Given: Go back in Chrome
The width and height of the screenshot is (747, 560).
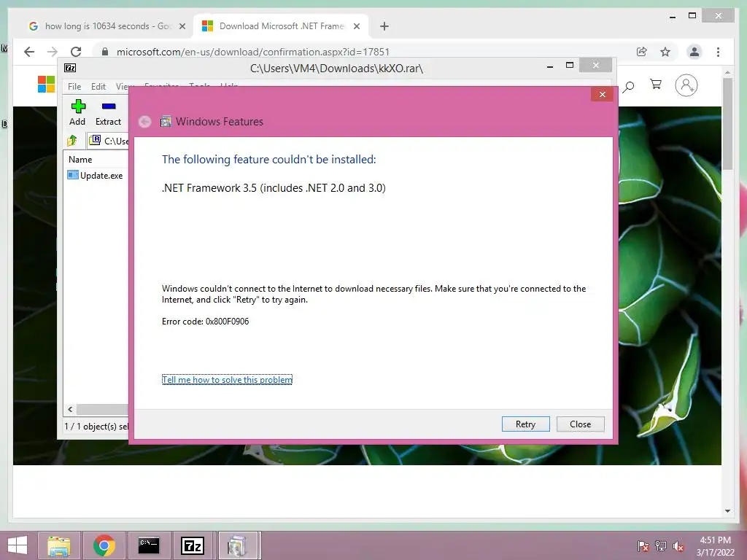Looking at the screenshot, I should (x=29, y=52).
